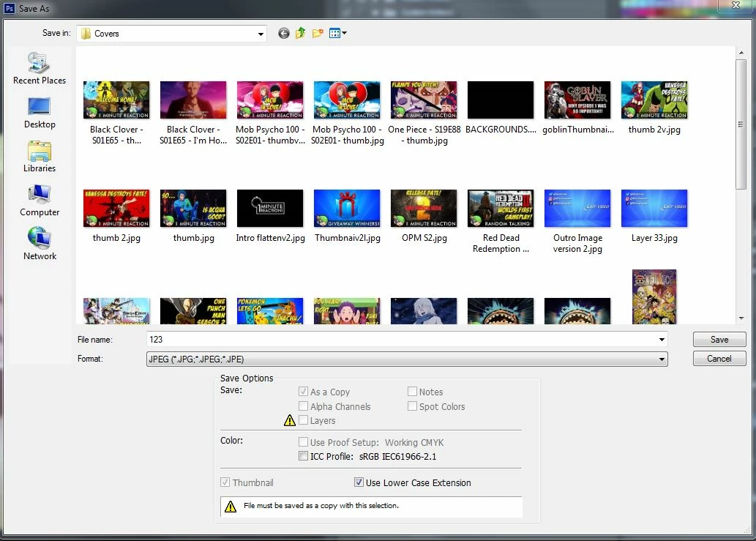This screenshot has width=756, height=541.
Task: Click the vertical scrollbar thumb
Action: [741, 124]
